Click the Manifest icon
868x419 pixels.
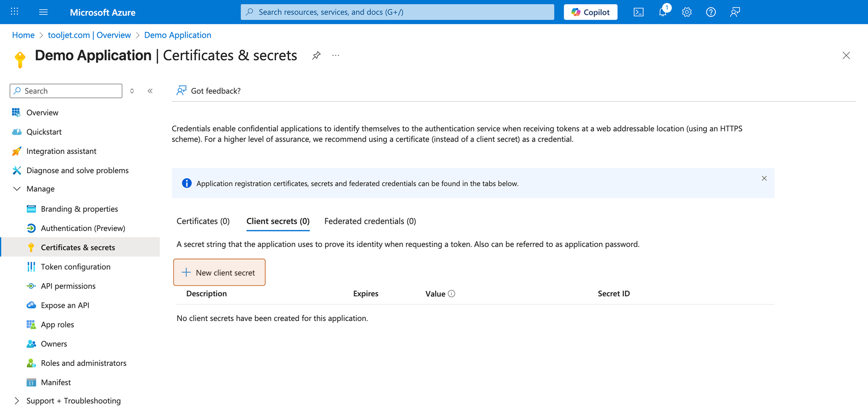(x=31, y=382)
